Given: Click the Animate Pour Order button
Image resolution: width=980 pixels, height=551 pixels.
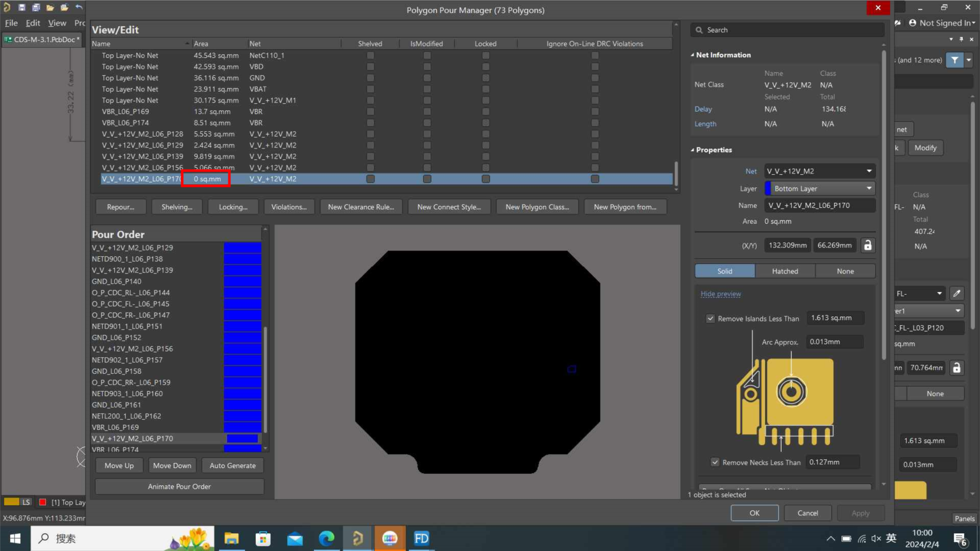Looking at the screenshot, I should [179, 487].
